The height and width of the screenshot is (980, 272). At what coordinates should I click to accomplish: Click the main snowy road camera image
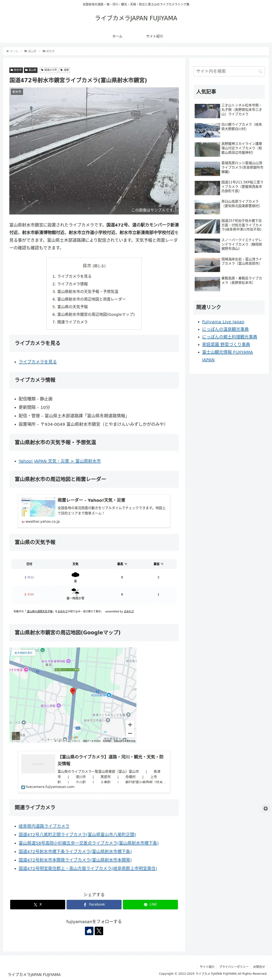tap(94, 151)
